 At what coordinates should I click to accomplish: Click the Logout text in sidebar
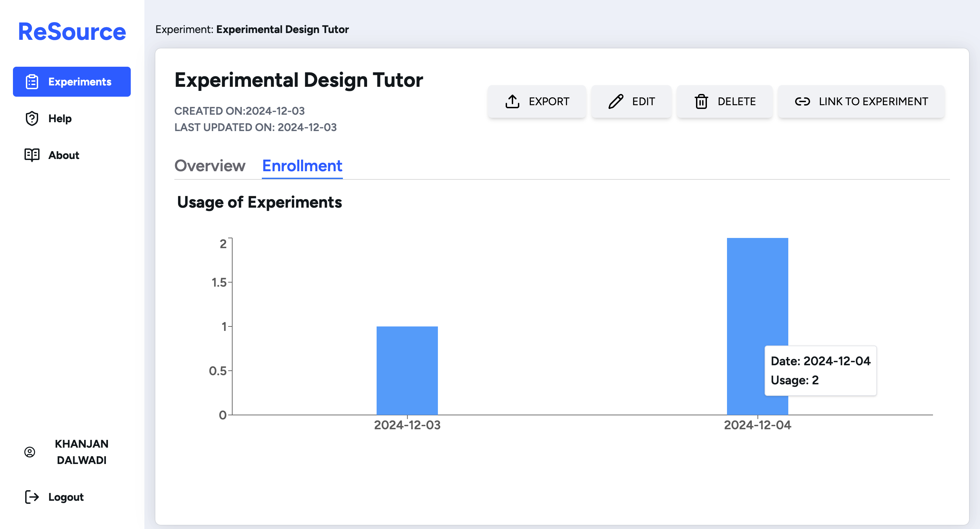click(66, 497)
